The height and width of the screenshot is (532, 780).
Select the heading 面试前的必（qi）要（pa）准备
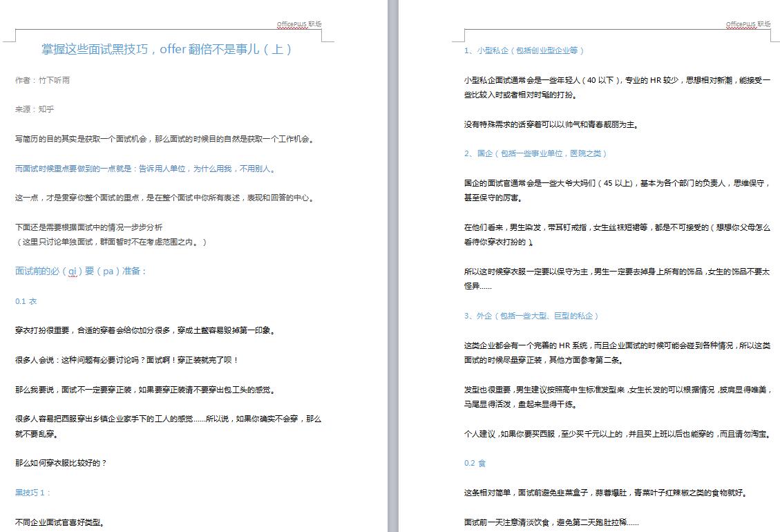[81, 271]
